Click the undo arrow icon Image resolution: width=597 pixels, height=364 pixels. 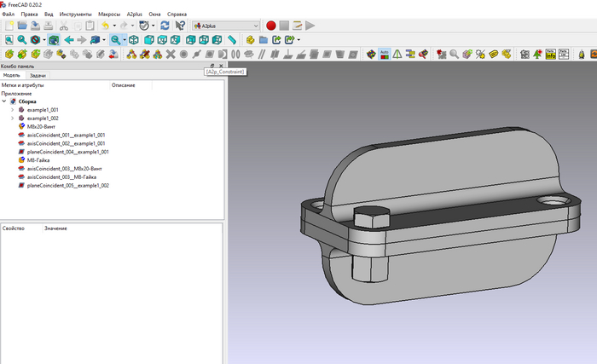coord(105,26)
